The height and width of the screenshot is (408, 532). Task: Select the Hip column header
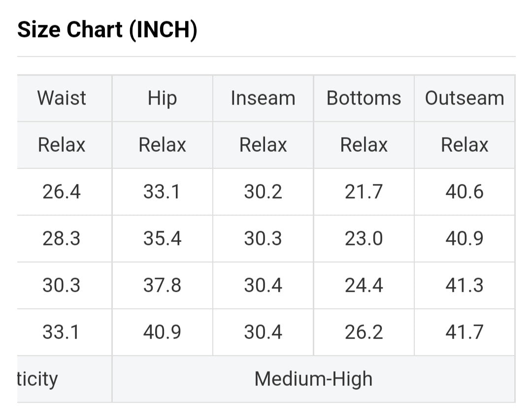pos(162,98)
